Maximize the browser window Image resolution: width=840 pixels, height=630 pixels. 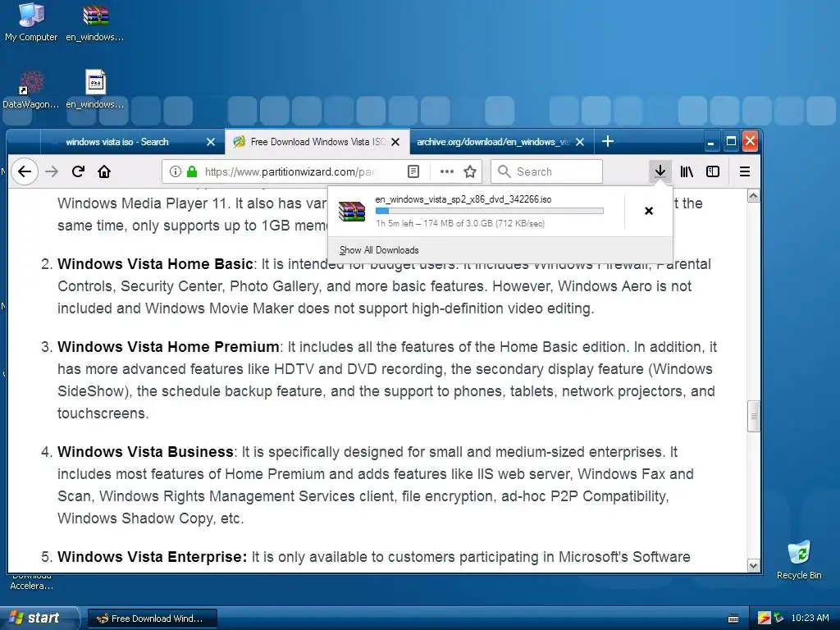(731, 142)
